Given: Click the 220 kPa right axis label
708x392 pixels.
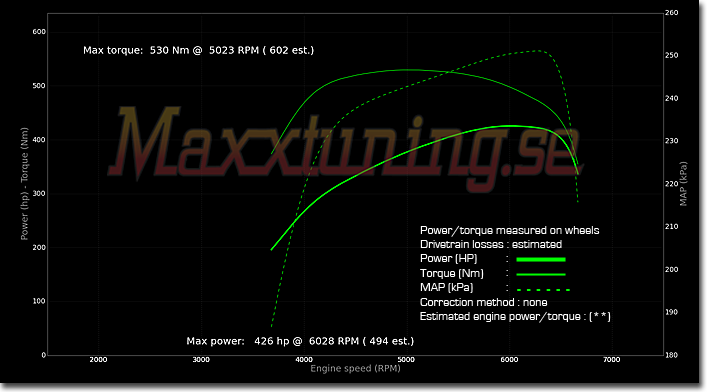Looking at the screenshot, I should (x=671, y=184).
